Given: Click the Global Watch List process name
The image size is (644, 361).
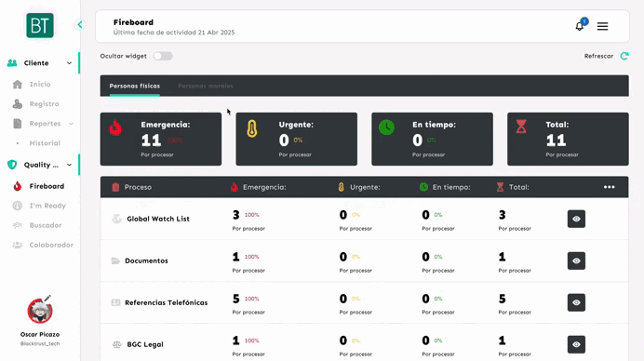Looking at the screenshot, I should pos(158,219).
